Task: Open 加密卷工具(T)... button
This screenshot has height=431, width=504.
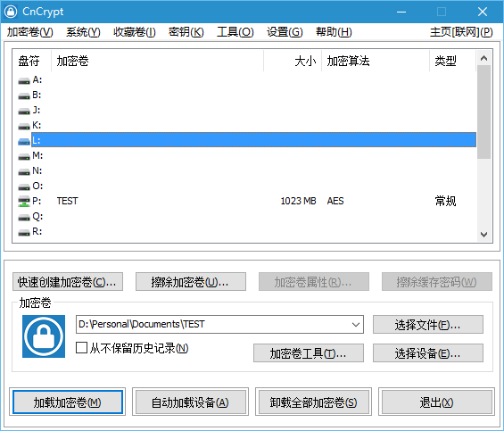Action: pyautogui.click(x=309, y=352)
